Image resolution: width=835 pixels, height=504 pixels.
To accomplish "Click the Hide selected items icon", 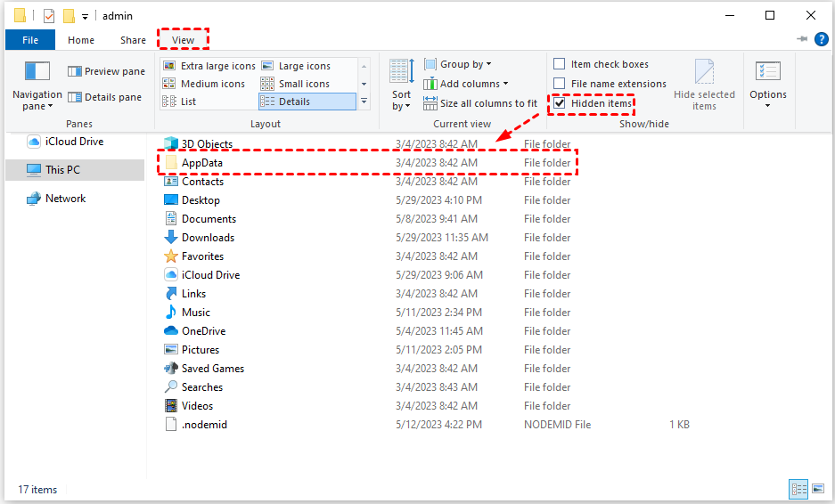I will [704, 73].
